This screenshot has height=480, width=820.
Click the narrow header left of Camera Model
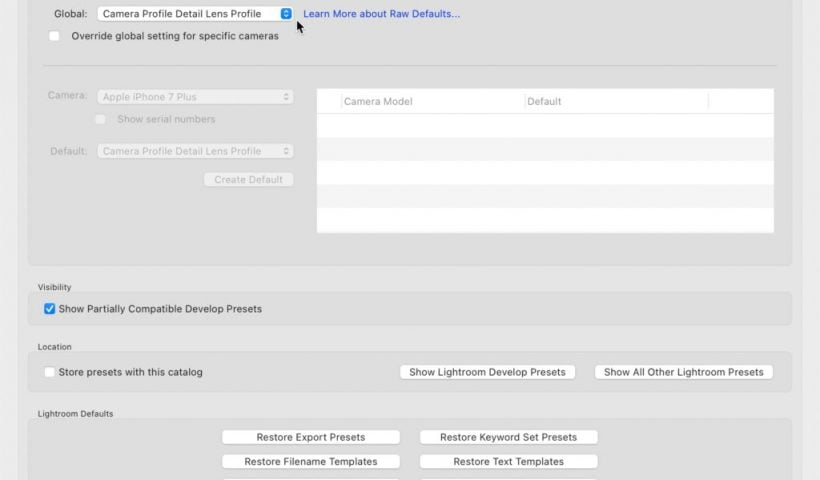329,101
